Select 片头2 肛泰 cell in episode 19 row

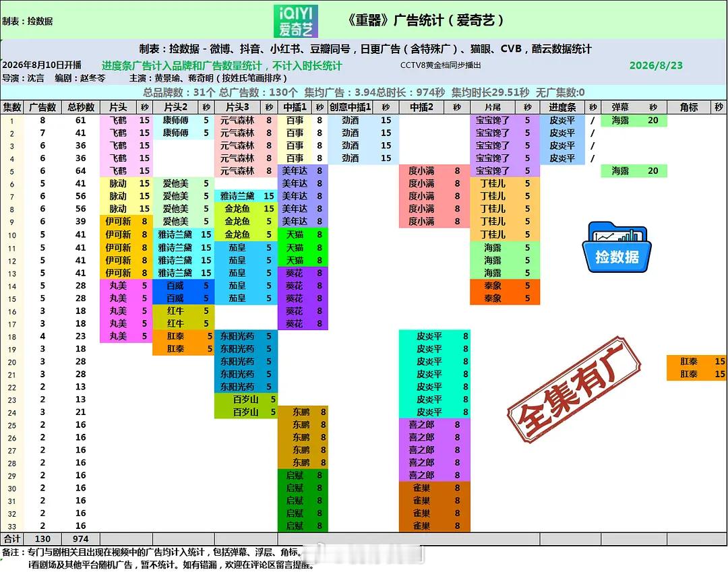point(175,348)
